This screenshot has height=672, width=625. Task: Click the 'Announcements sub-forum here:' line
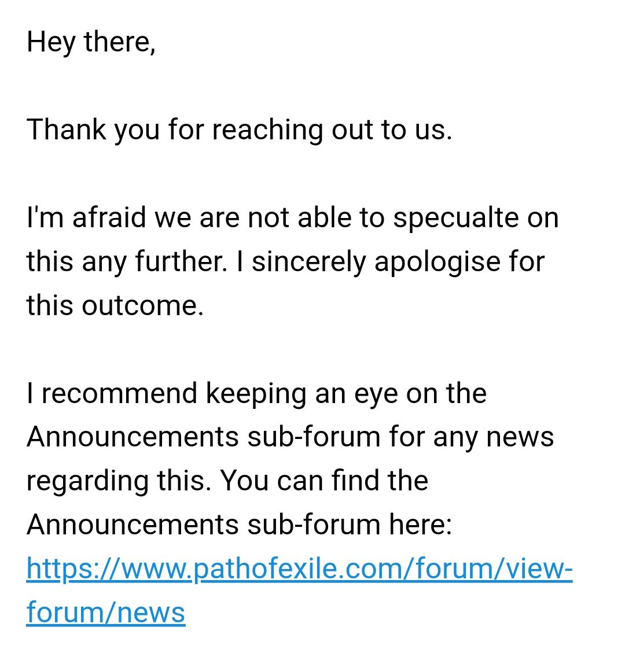pyautogui.click(x=240, y=525)
